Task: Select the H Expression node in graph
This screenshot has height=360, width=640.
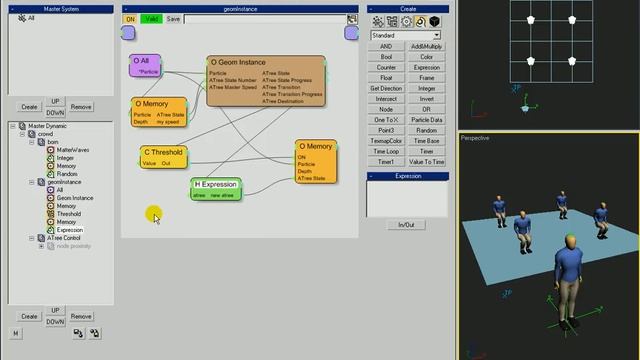Action: 216,189
